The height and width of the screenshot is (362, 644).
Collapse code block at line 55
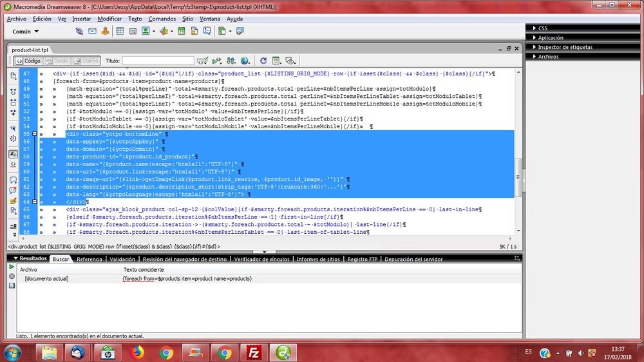(x=35, y=134)
